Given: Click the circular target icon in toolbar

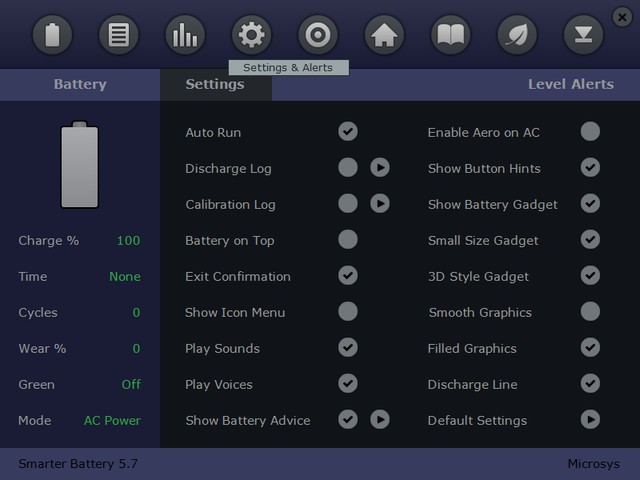Looking at the screenshot, I should coord(318,36).
